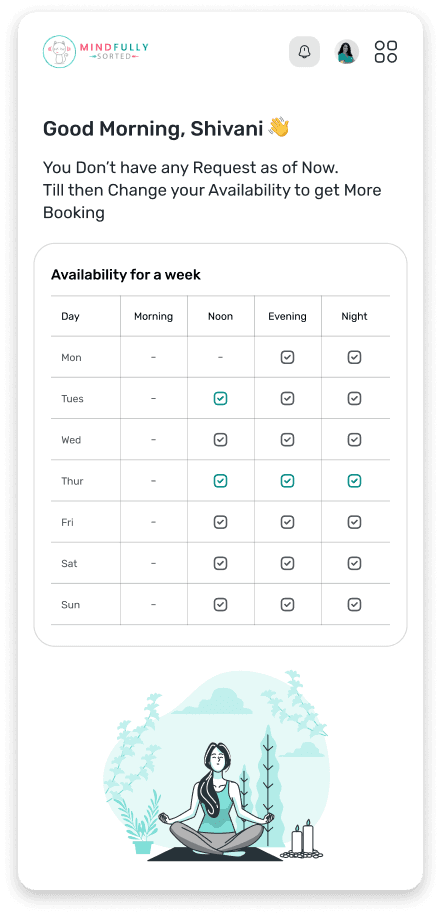Toggle Monday Evening availability checkbox

(288, 357)
